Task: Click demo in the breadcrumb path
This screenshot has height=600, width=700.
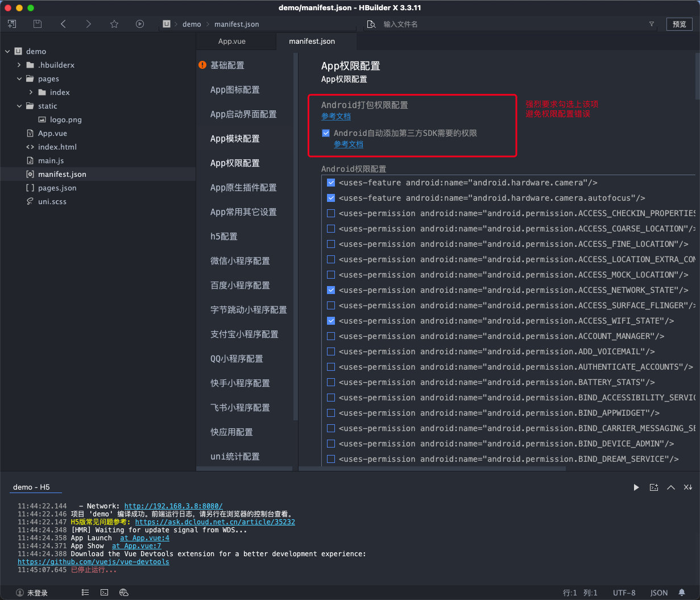Action: (192, 24)
